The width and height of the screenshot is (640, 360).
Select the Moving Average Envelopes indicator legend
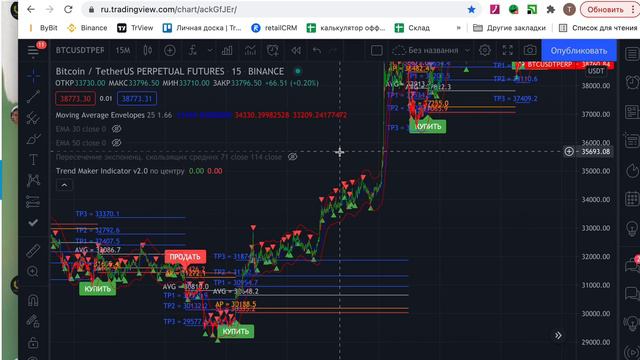pos(100,115)
